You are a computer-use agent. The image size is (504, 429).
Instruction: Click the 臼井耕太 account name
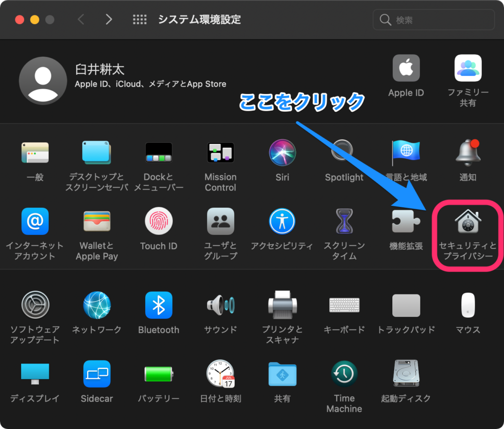pyautogui.click(x=99, y=69)
